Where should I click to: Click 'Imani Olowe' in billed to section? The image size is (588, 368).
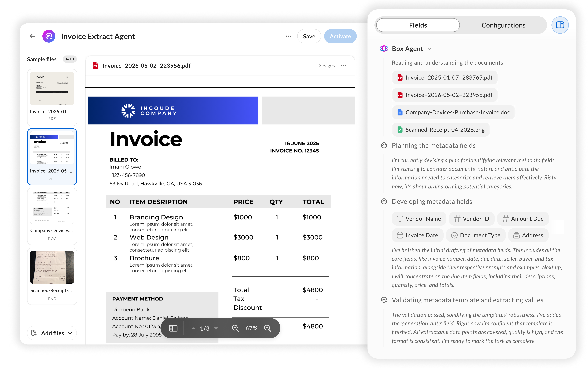click(125, 167)
